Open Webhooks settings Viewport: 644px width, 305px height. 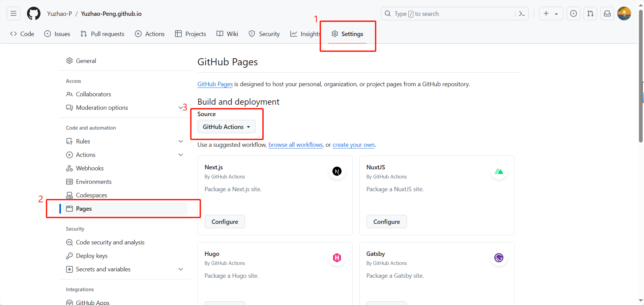point(125,168)
